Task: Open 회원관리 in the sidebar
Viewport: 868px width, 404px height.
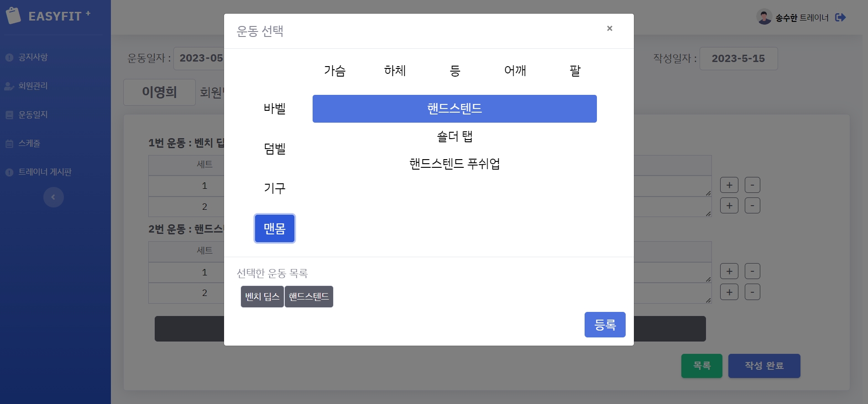Action: click(33, 86)
